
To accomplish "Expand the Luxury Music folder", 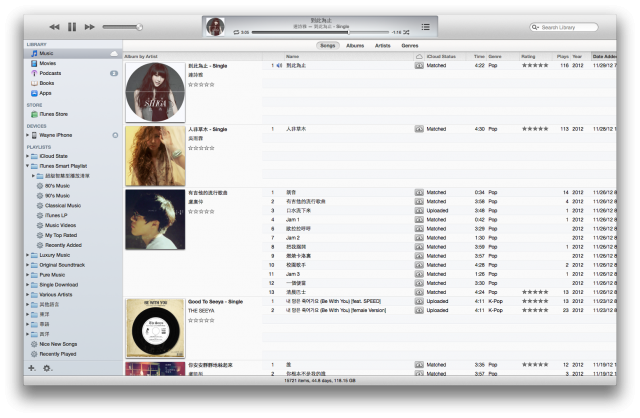I will coord(28,255).
